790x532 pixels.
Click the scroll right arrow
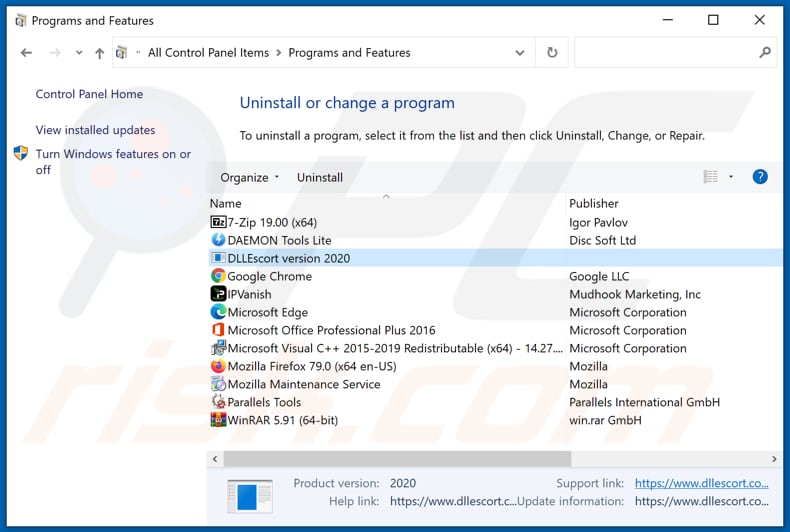click(774, 459)
